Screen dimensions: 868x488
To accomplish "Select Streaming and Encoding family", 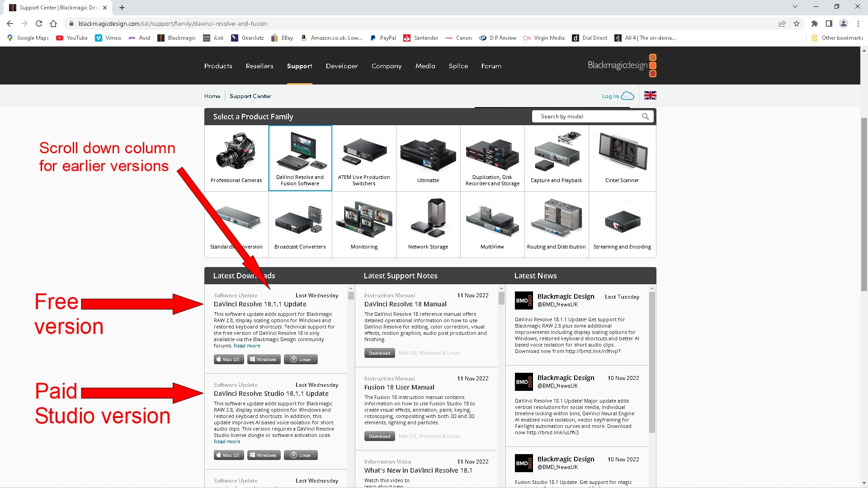I will pos(622,225).
